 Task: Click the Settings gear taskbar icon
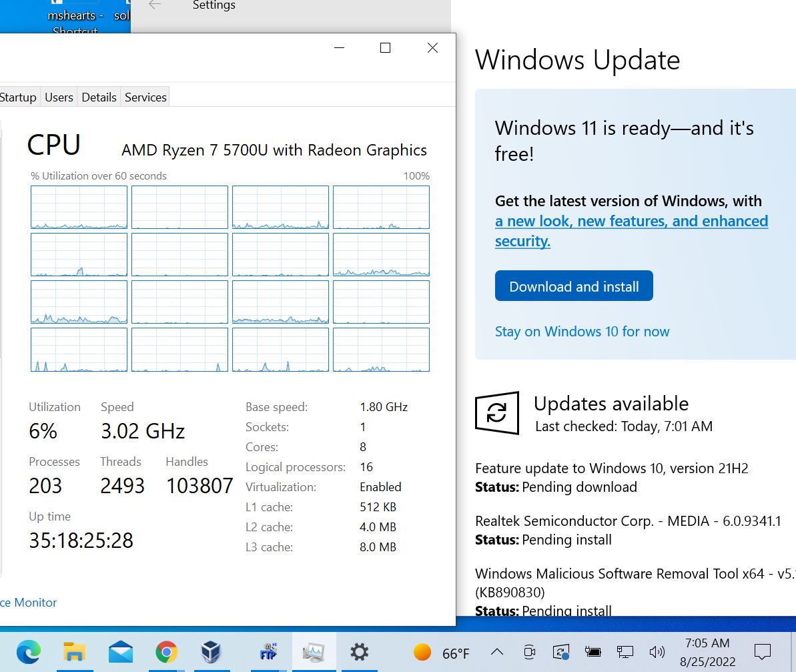[359, 652]
